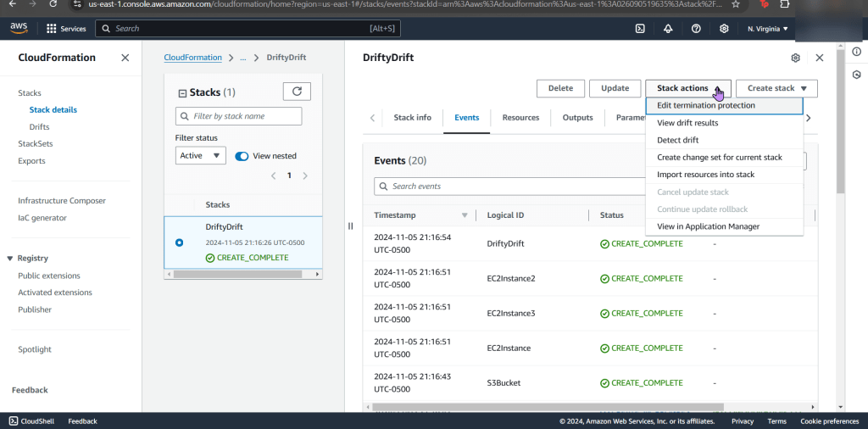Launch CloudShell from top navigation bar
868x429 pixels.
[640, 29]
